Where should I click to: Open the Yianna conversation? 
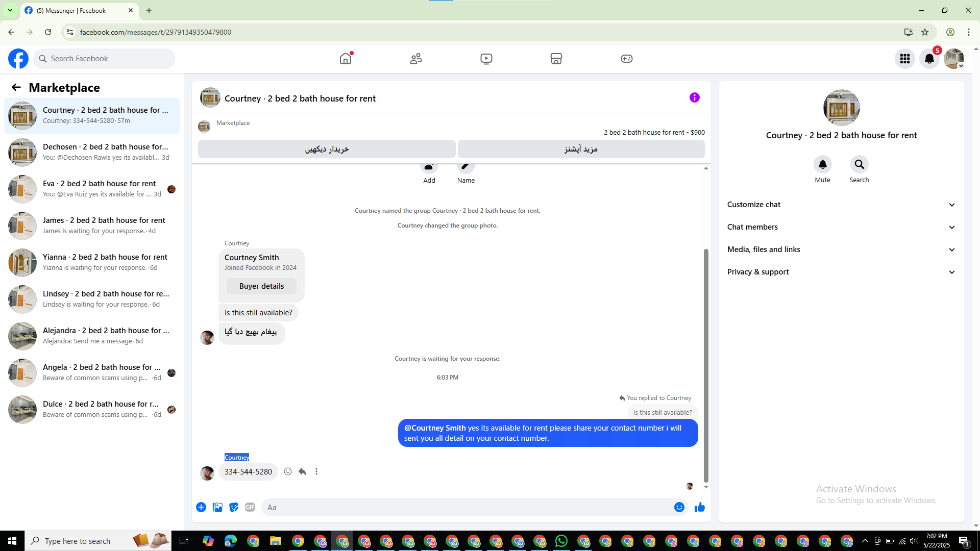(x=92, y=263)
